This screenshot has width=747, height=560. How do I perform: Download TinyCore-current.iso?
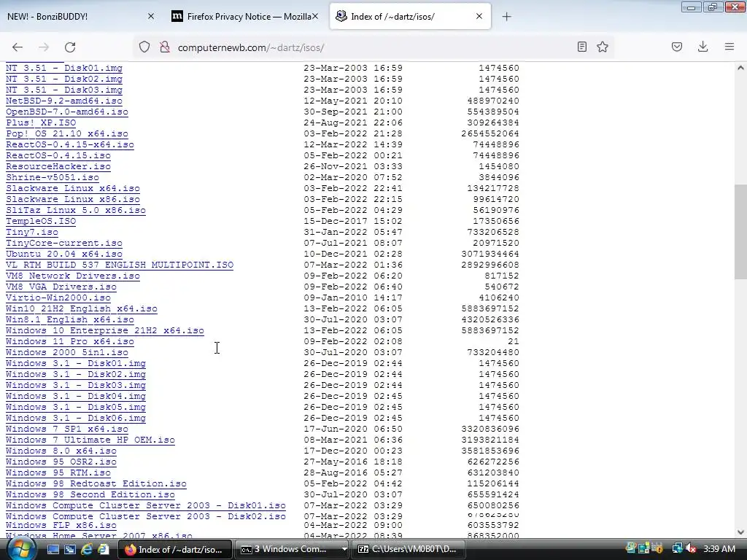click(64, 244)
